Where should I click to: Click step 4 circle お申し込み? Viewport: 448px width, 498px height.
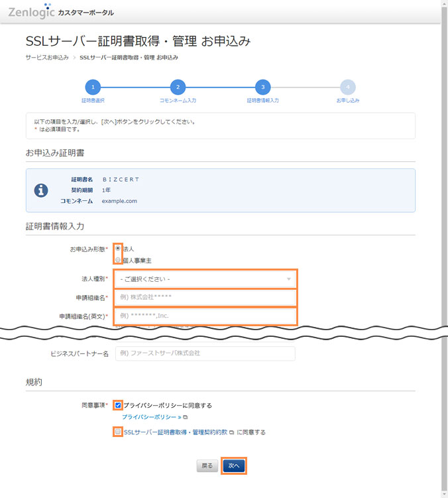coord(347,87)
